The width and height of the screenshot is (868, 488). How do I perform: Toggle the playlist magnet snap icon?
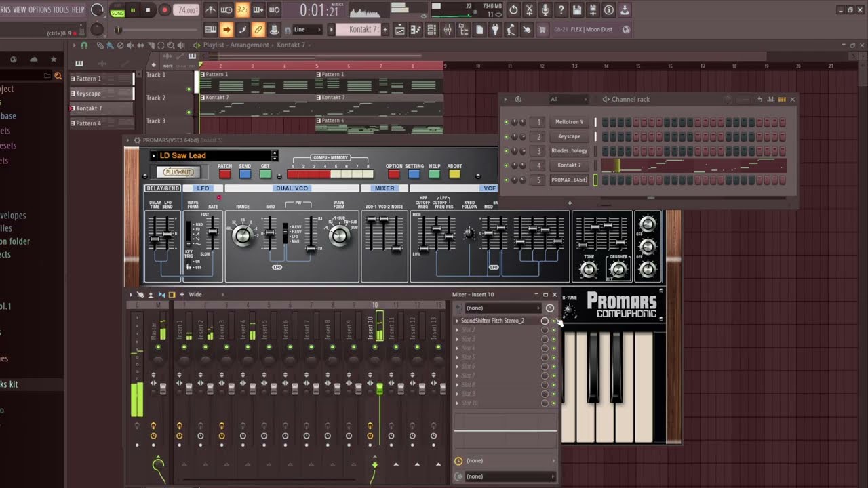[84, 45]
